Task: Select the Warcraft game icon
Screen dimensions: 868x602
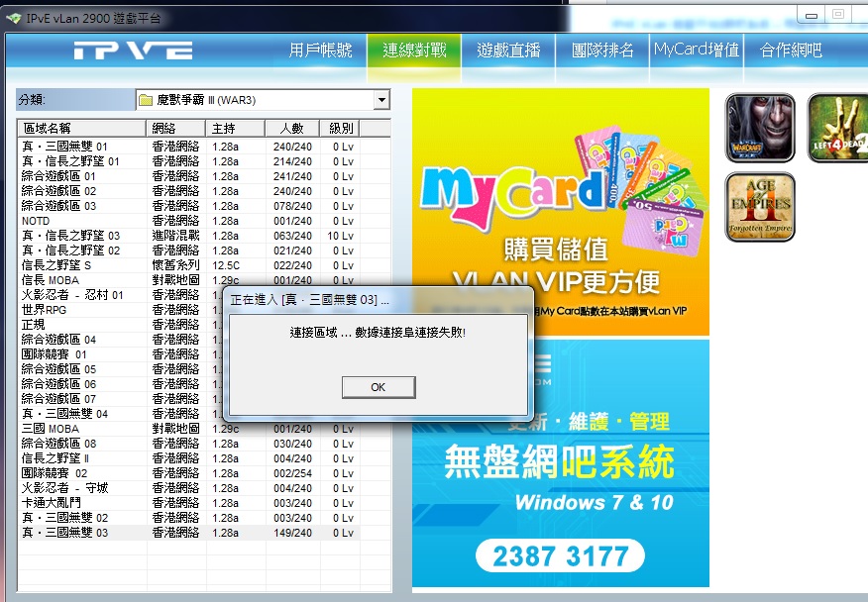Action: point(760,129)
